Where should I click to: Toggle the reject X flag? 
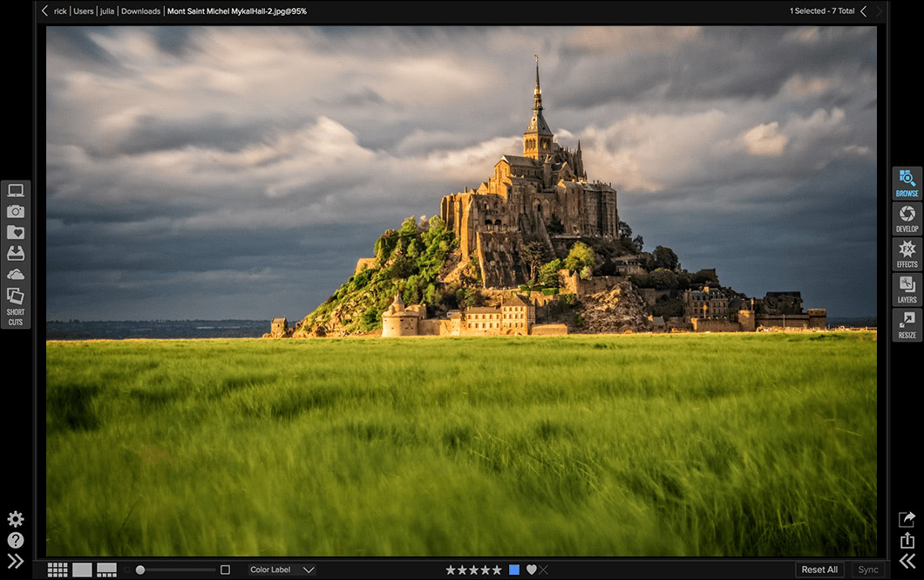(544, 570)
